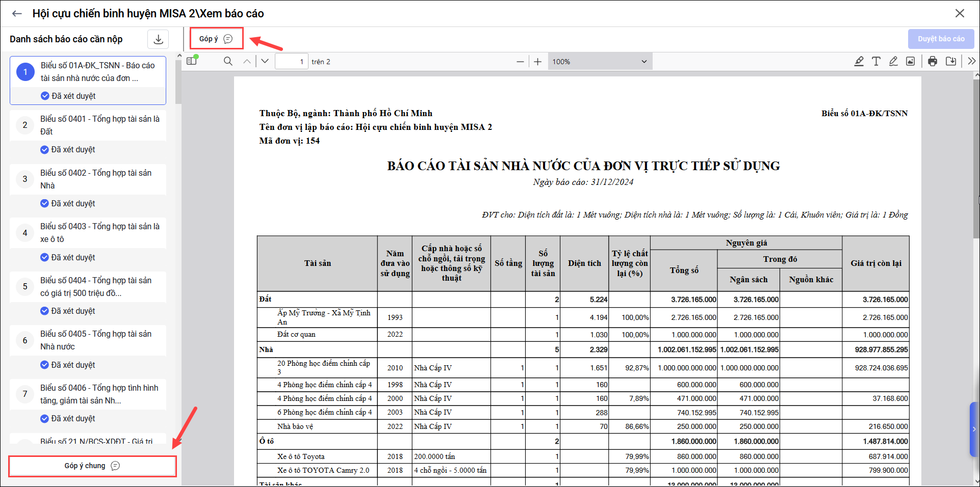This screenshot has height=487, width=980.
Task: Expand the blue side panel tab at right edge
Action: coord(974,429)
